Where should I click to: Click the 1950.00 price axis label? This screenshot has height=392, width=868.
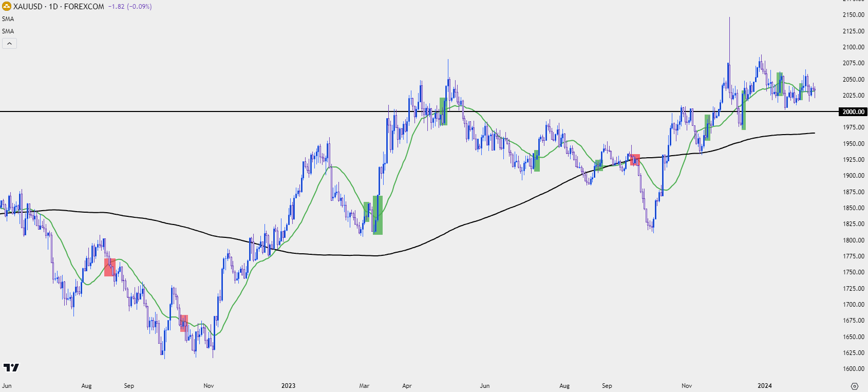click(x=853, y=144)
